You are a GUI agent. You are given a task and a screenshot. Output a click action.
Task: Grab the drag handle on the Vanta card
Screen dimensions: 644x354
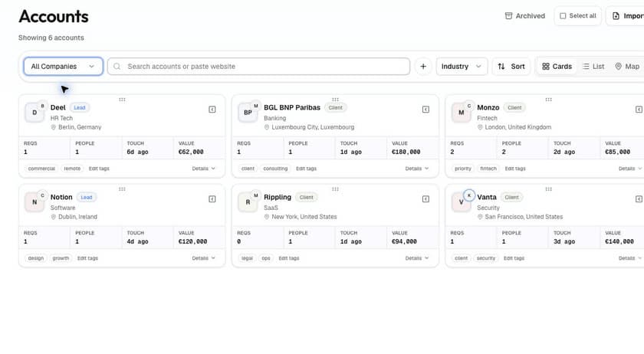click(548, 189)
